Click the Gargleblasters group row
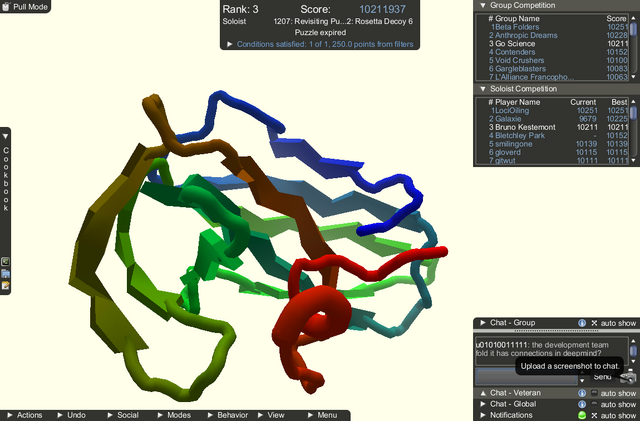Image resolution: width=640 pixels, height=421 pixels. 558,69
